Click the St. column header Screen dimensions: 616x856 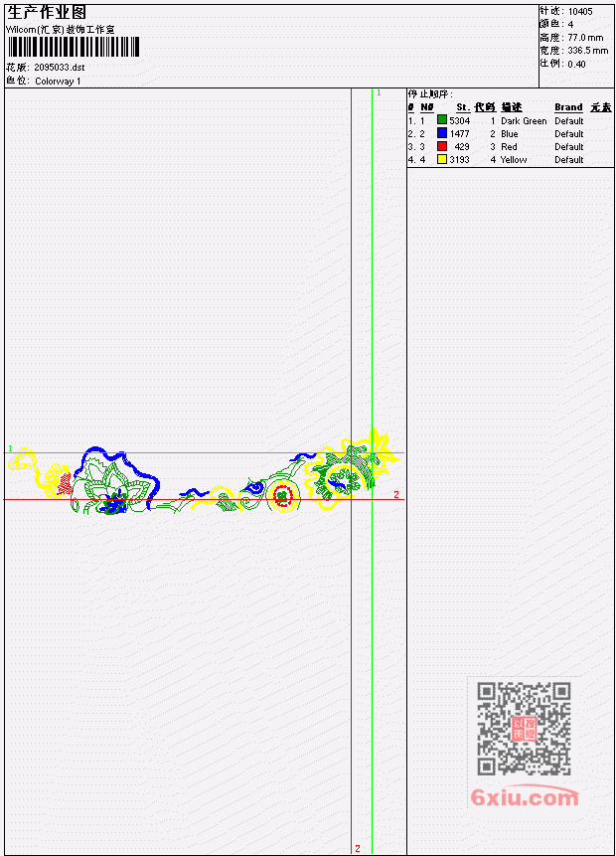pos(463,107)
